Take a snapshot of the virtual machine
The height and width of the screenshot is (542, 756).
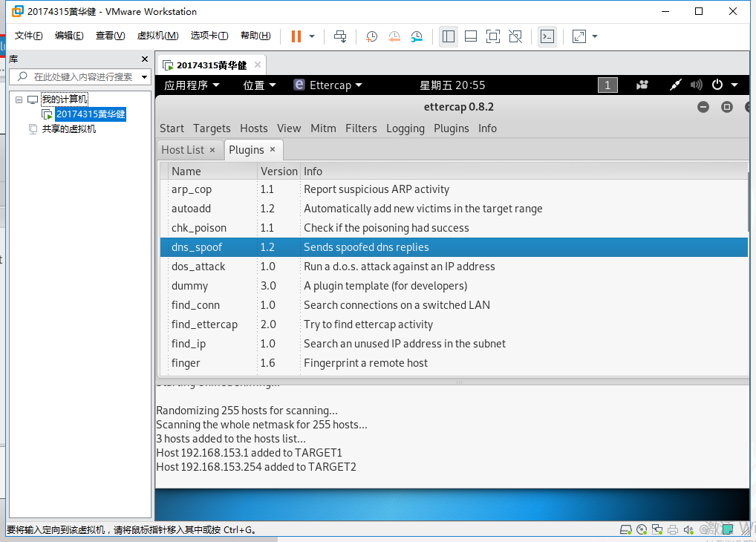point(371,36)
